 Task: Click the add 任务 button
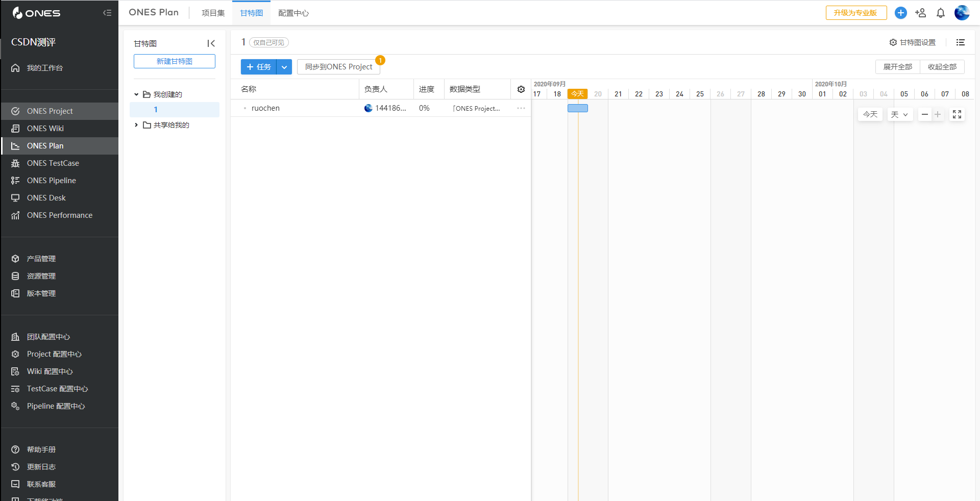[x=259, y=67]
